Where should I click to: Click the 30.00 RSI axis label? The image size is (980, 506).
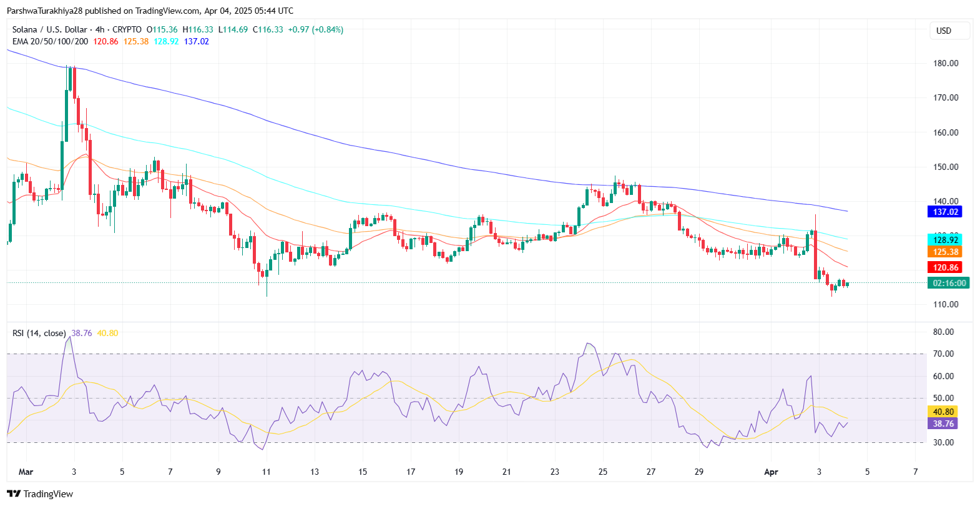[943, 442]
